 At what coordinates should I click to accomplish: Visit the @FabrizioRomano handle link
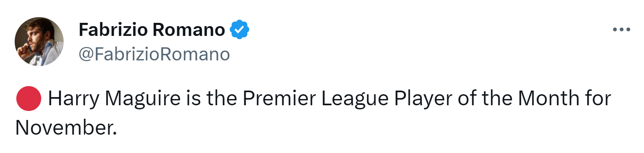(x=154, y=54)
